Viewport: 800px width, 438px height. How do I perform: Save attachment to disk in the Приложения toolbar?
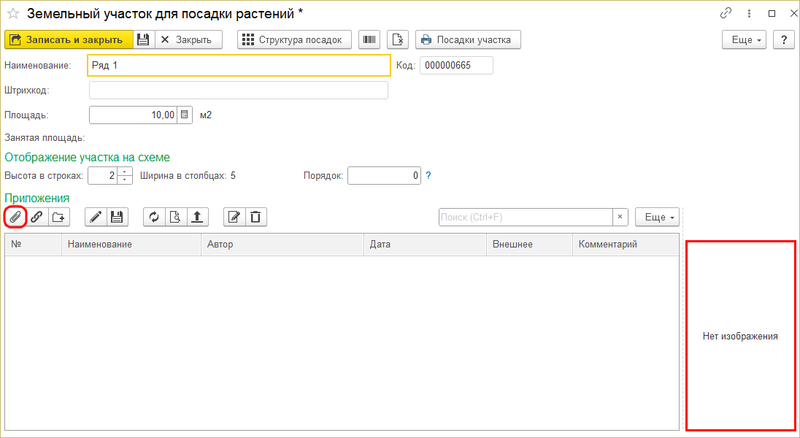click(x=117, y=217)
